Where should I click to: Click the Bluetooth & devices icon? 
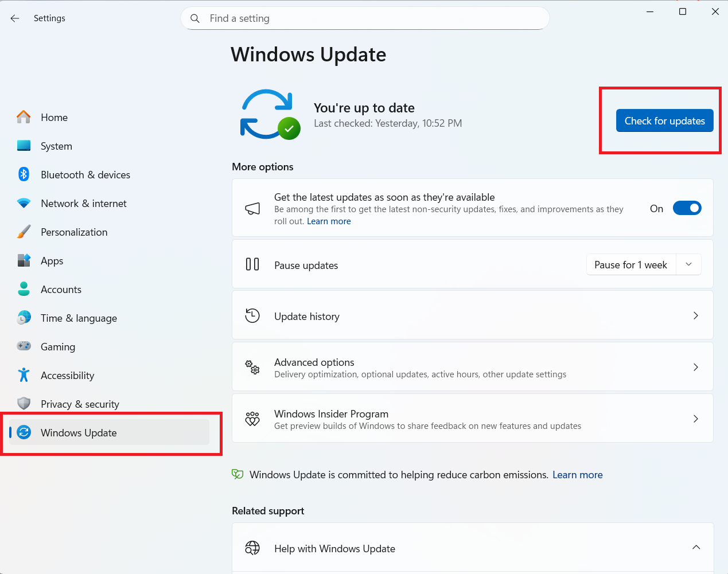point(24,174)
